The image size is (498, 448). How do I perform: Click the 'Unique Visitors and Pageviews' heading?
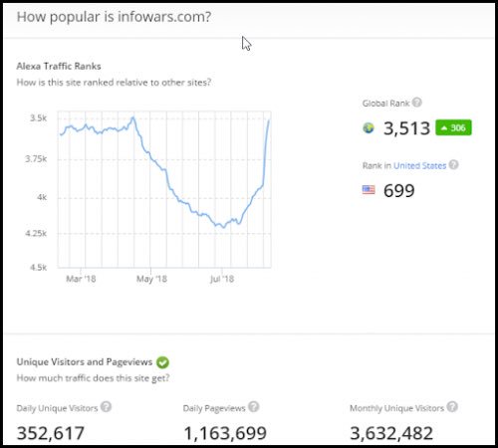[85, 361]
